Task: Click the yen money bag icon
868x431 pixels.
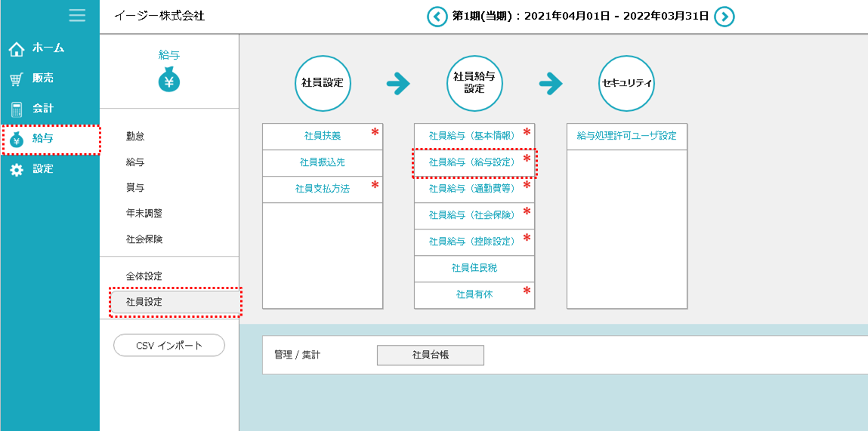Action: [x=169, y=79]
